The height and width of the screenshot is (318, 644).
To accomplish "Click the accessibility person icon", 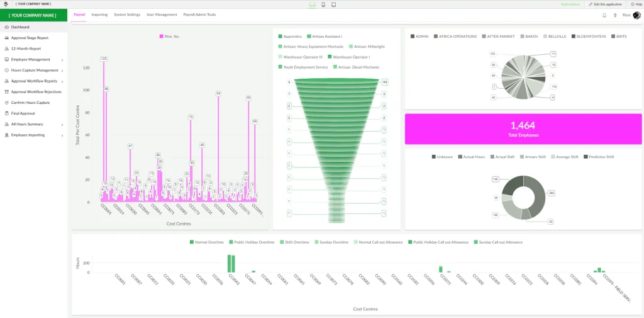I will click(x=614, y=14).
